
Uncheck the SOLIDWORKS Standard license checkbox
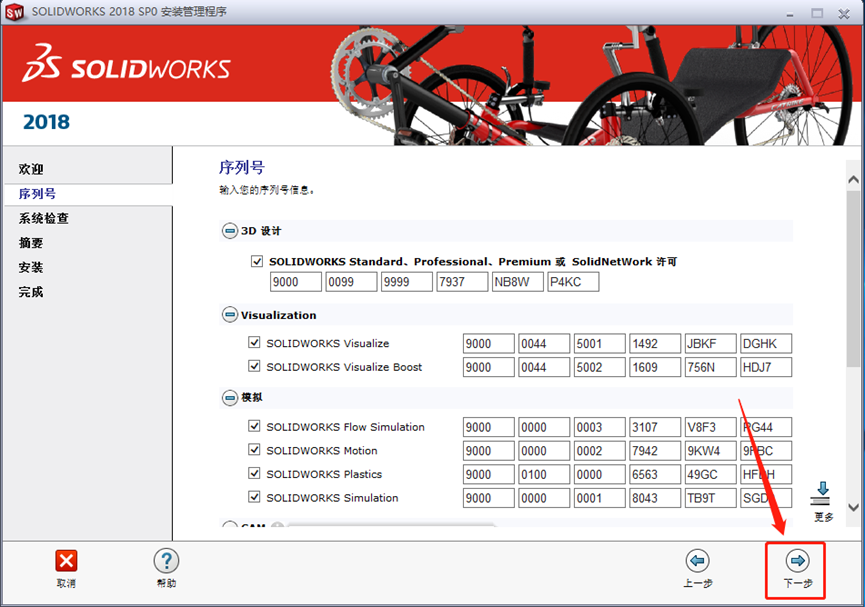[257, 260]
